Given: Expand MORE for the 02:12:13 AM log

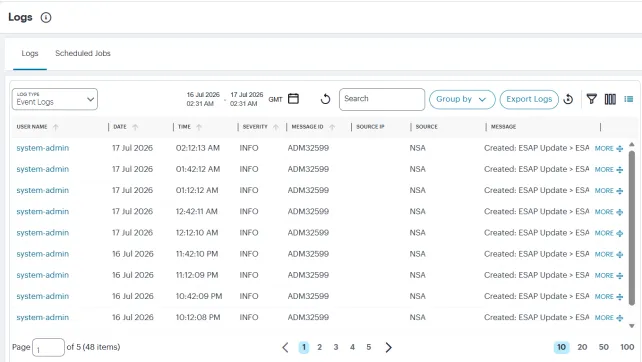Looking at the screenshot, I should point(609,148).
